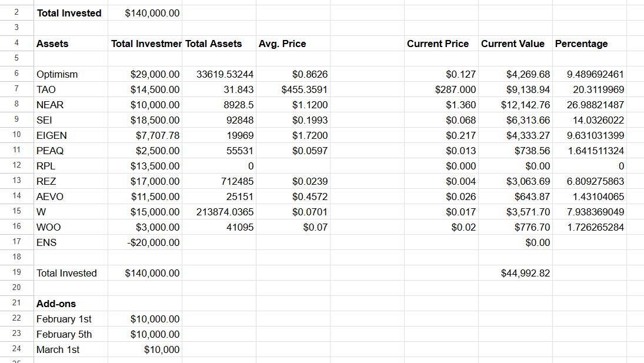The height and width of the screenshot is (363, 644).
Task: Click the Current Price header cell
Action: click(x=441, y=44)
